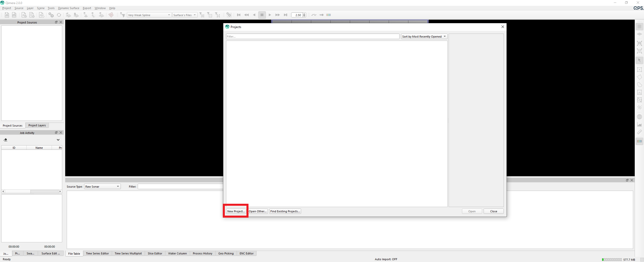The height and width of the screenshot is (262, 644).
Task: Click the playback speed value field
Action: click(297, 15)
